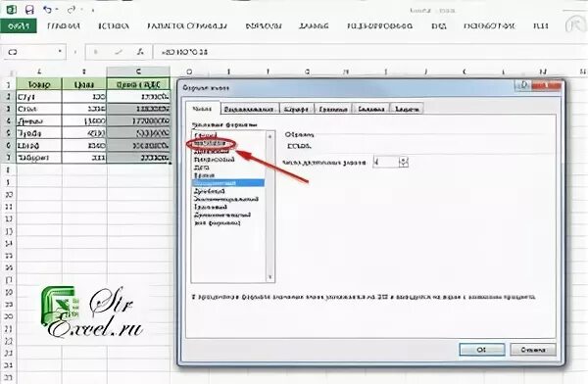Click the Insert Function fx icon
This screenshot has width=588, height=384.
(x=140, y=52)
